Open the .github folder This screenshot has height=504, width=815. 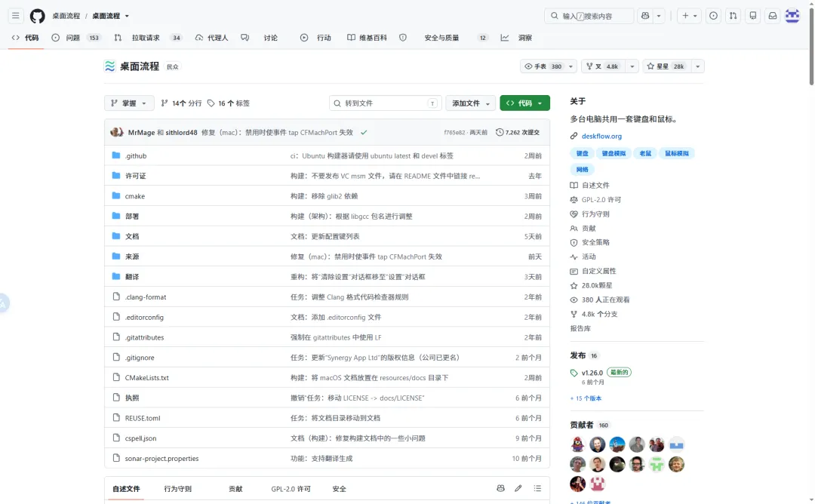coord(136,155)
